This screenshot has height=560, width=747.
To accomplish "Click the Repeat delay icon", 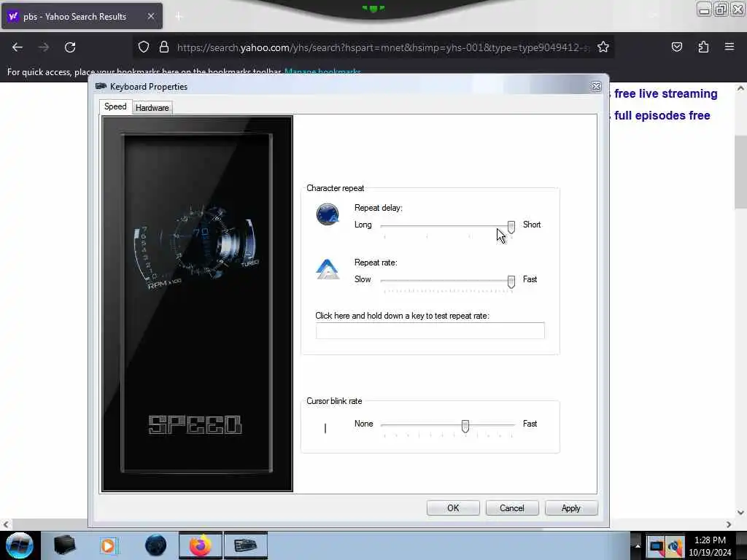I will click(328, 214).
